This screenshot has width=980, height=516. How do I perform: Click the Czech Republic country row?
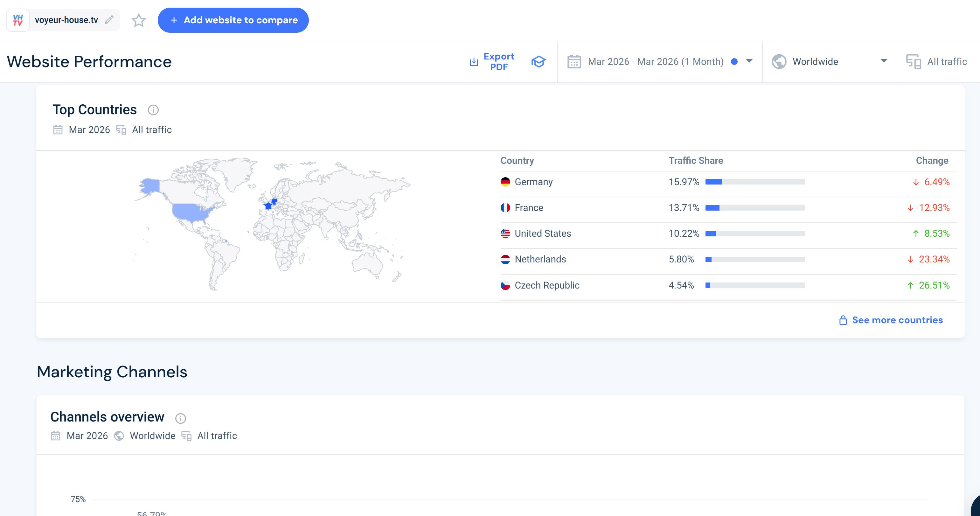tap(546, 285)
